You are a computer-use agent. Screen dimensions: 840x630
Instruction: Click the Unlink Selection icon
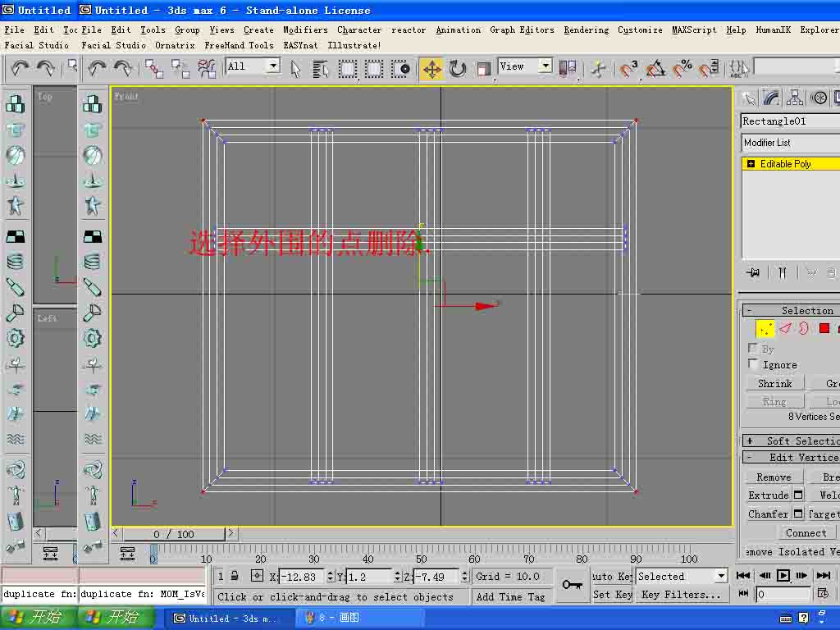180,69
